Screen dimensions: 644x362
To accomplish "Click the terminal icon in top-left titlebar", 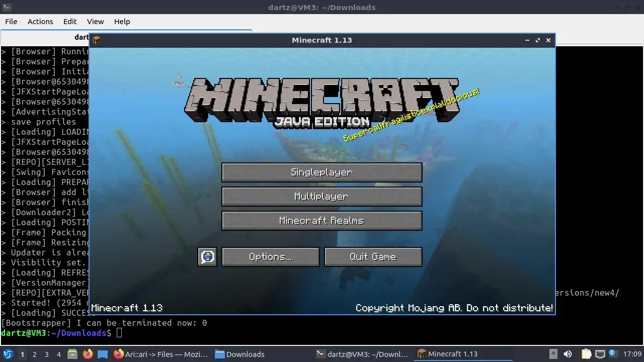I will click(x=7, y=7).
